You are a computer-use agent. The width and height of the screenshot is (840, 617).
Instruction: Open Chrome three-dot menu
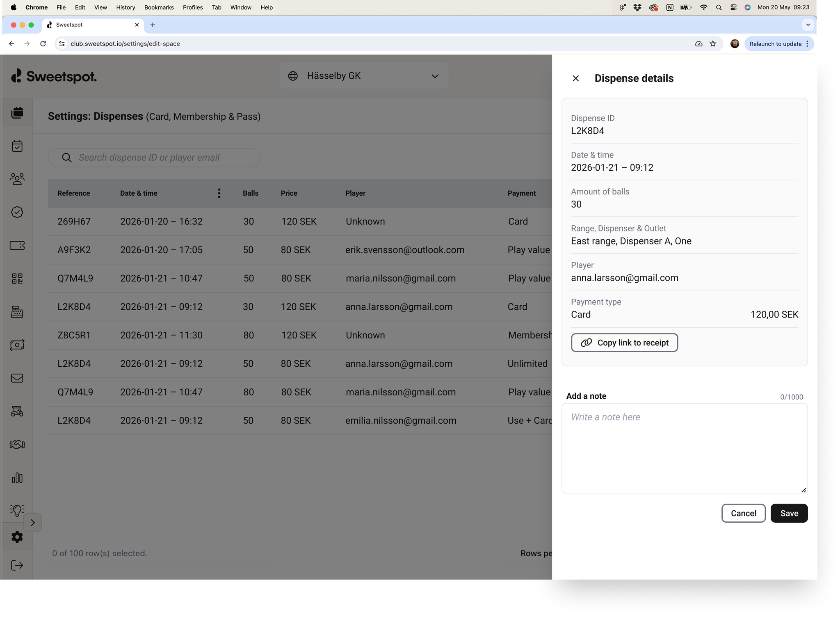coord(807,44)
